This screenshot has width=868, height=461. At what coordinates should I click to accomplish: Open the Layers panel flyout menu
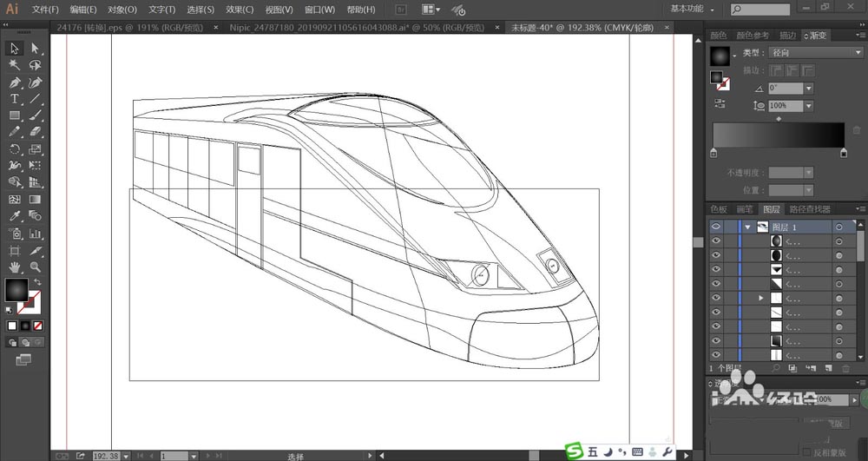pyautogui.click(x=859, y=209)
